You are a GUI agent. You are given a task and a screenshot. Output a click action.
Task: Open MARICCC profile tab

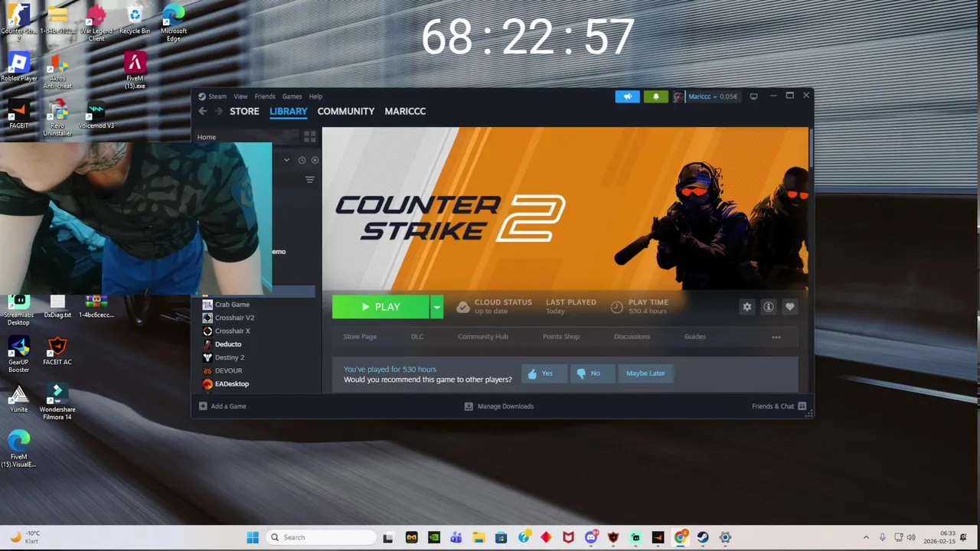(x=405, y=111)
